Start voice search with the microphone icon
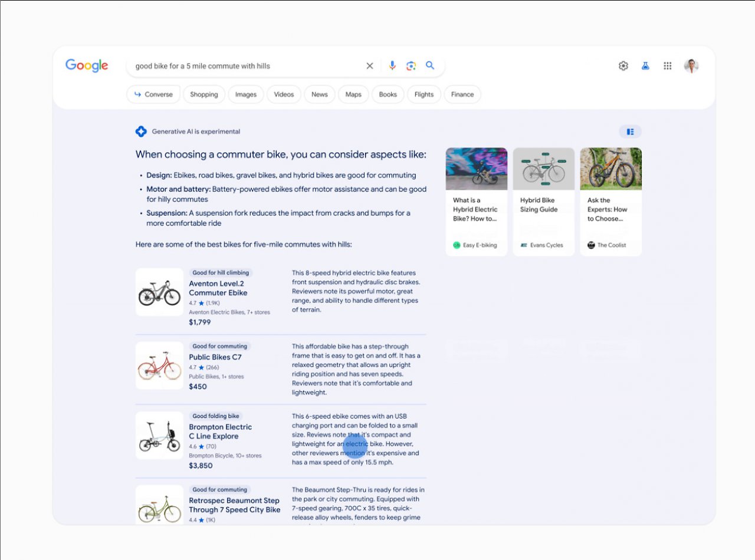This screenshot has height=560, width=755. (x=392, y=66)
